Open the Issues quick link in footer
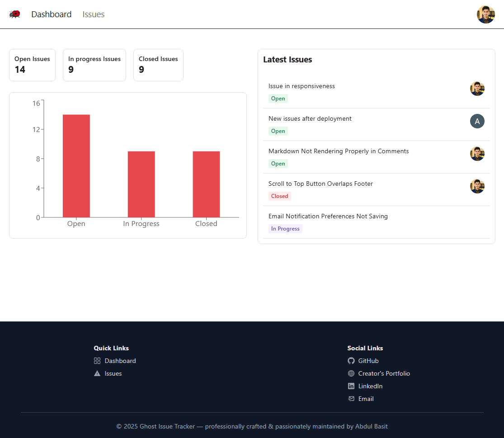504x438 pixels. coord(113,373)
